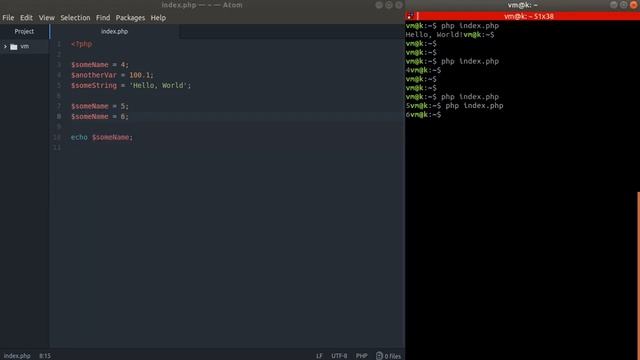
Task: Change PHP grammar selector
Action: pyautogui.click(x=362, y=356)
